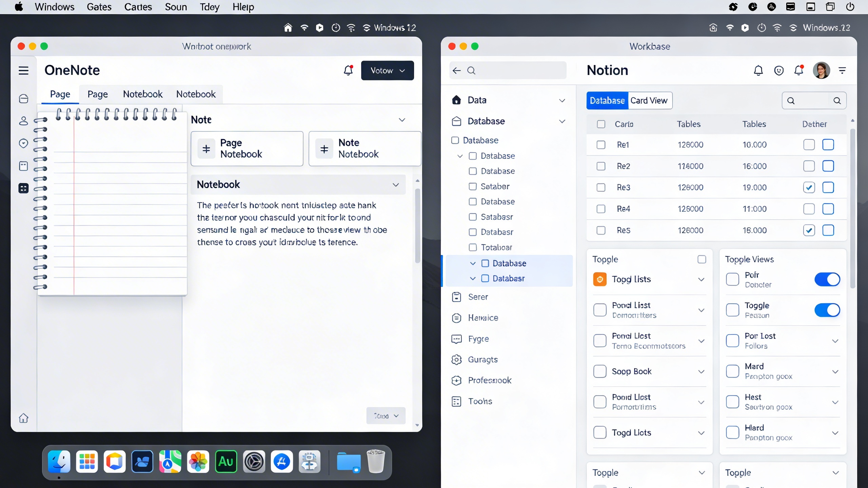Screen dimensions: 868x488
Task: Click the home icon in OneNote sidebar
Action: point(23,418)
